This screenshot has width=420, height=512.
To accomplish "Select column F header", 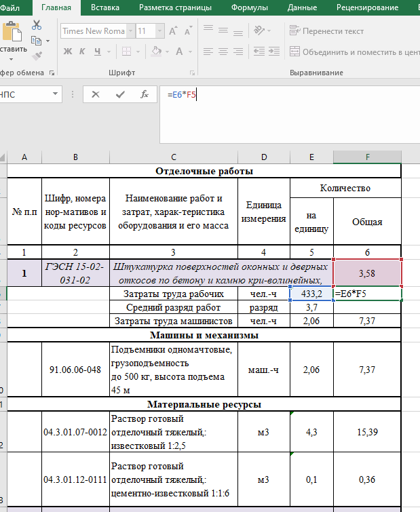I will click(x=368, y=157).
